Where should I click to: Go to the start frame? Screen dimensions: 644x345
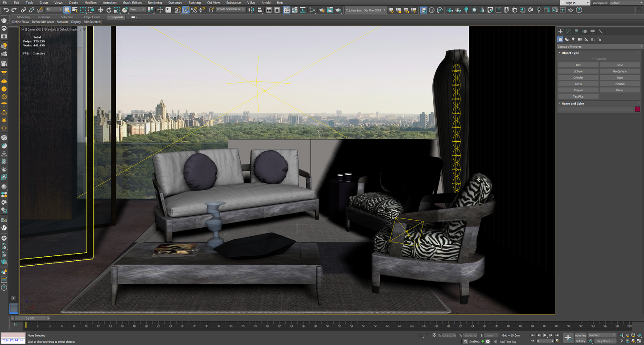click(533, 335)
